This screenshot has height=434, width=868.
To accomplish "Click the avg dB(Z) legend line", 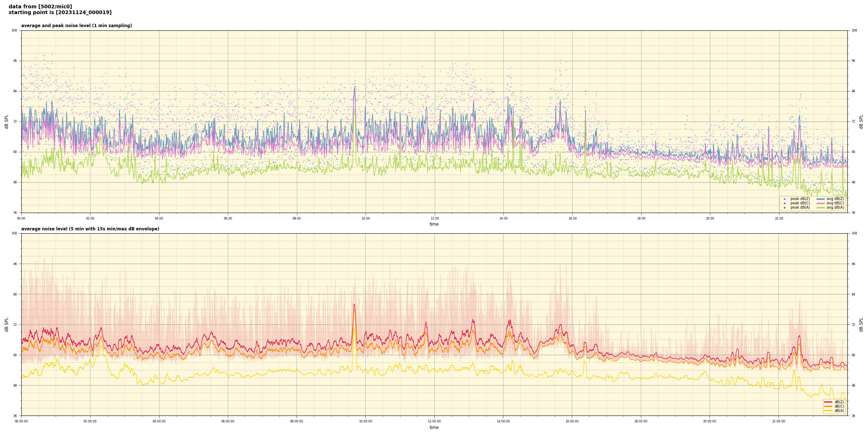I will pyautogui.click(x=821, y=199).
